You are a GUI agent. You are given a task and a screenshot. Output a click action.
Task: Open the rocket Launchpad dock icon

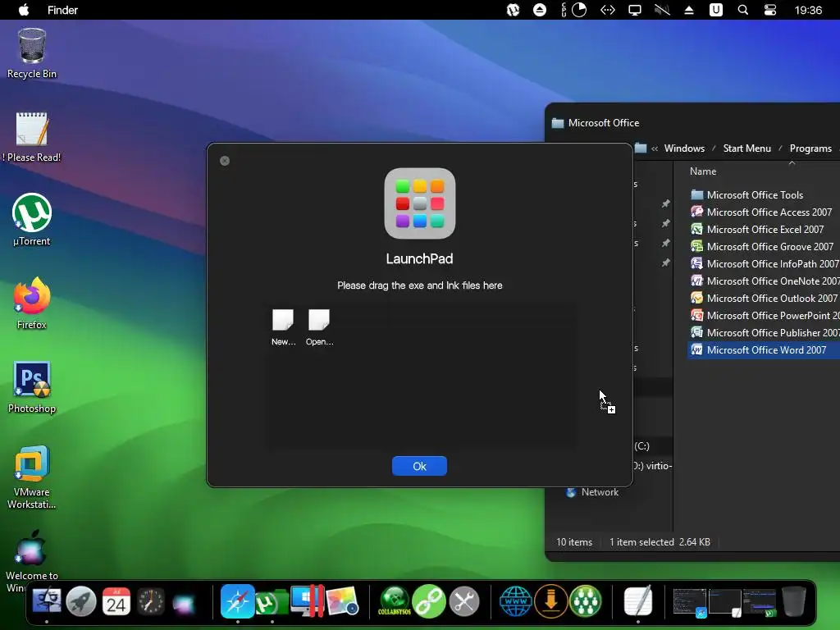(81, 601)
